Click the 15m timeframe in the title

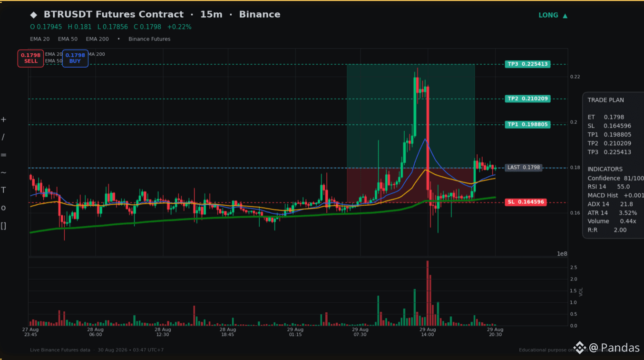tap(211, 15)
